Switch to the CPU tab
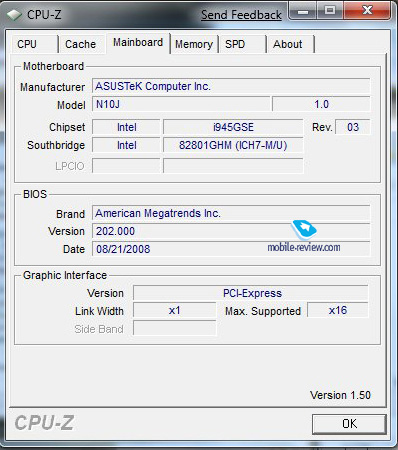This screenshot has height=450, width=398. tap(35, 44)
